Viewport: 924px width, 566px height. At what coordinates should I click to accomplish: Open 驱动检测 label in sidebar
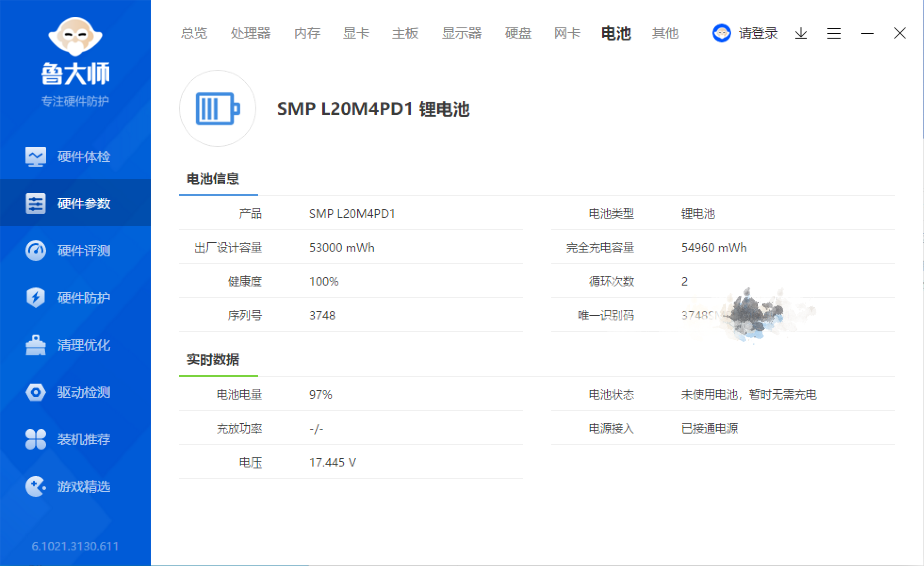pyautogui.click(x=84, y=392)
